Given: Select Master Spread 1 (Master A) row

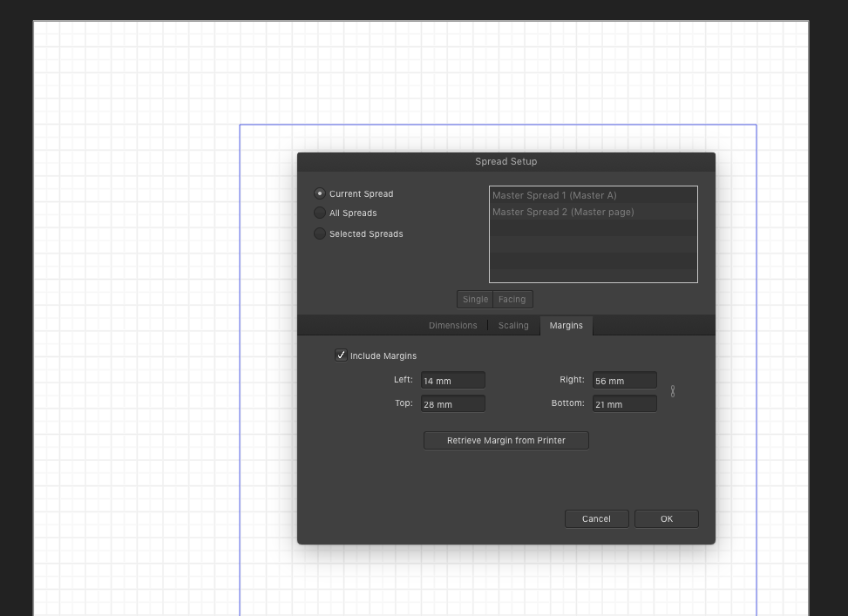Looking at the screenshot, I should [x=594, y=195].
